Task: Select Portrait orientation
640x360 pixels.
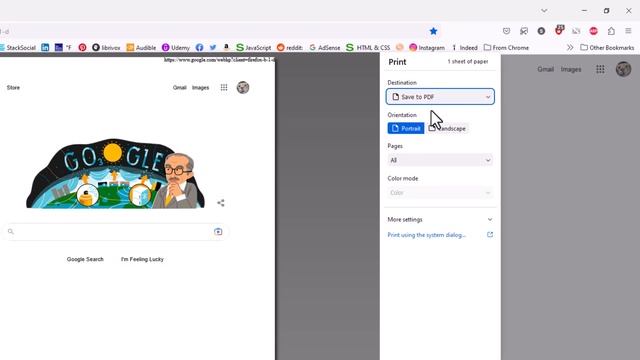Action: pyautogui.click(x=406, y=128)
